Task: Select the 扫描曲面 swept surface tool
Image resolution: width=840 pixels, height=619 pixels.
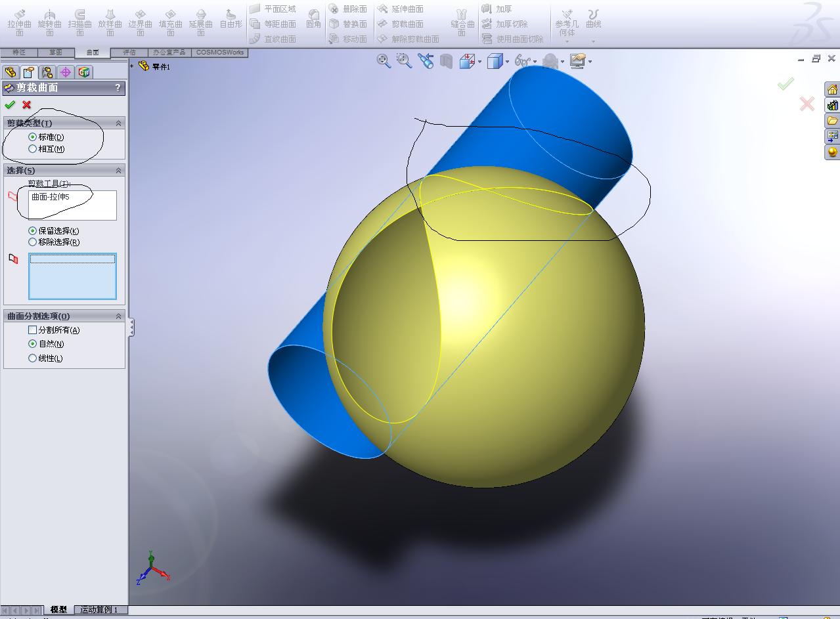Action: point(80,22)
